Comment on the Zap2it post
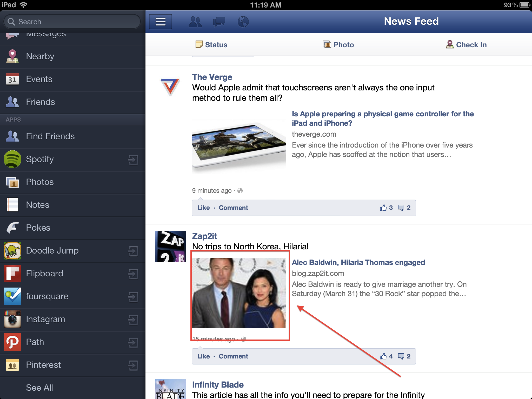The width and height of the screenshot is (532, 399). 233,356
